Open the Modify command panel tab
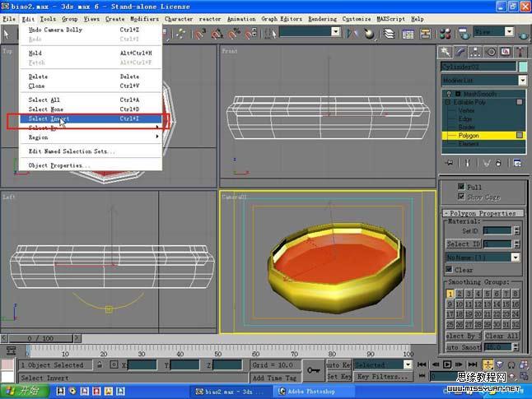This screenshot has width=532, height=399. [x=460, y=52]
